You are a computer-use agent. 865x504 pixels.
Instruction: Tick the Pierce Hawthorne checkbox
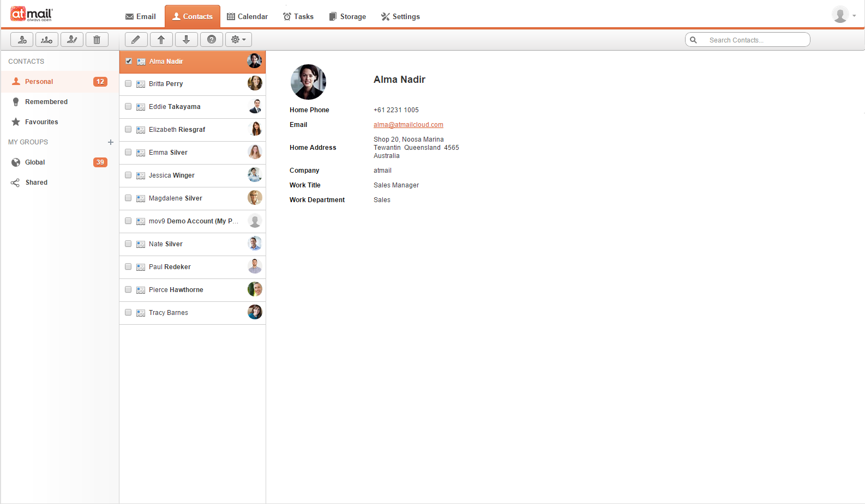128,290
